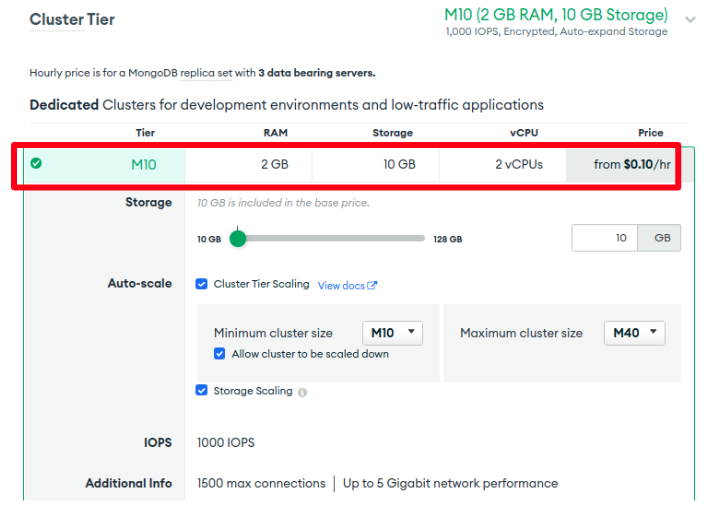Viewport: 711px width, 511px height.
Task: Click the M10 (2 GB RAM, 10 GB Storage) summary
Action: [x=556, y=15]
